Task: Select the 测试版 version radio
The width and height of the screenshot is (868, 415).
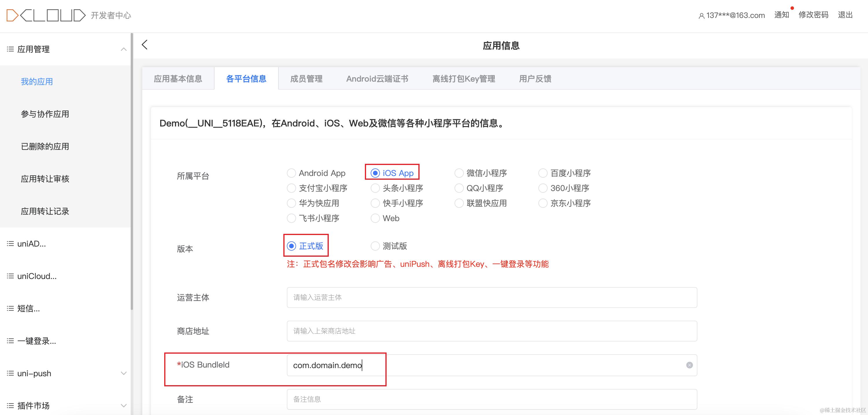Action: pos(375,246)
